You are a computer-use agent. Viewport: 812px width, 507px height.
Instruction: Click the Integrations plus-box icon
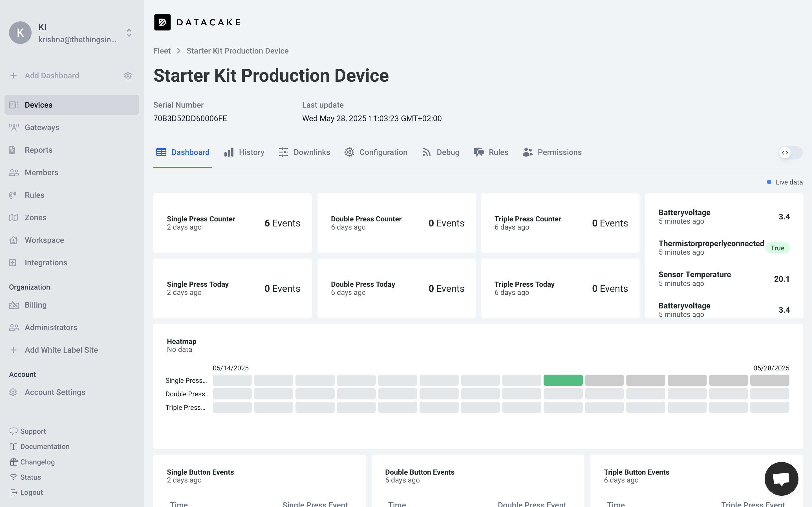(x=13, y=263)
